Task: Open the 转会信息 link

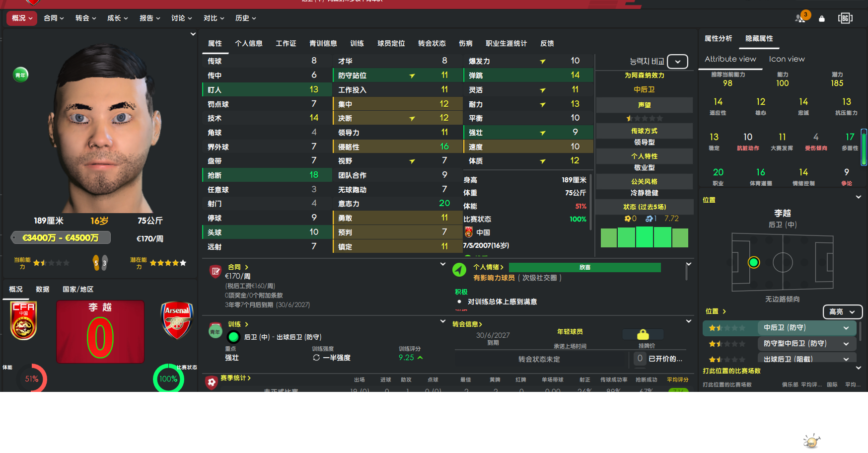Action: (x=467, y=324)
